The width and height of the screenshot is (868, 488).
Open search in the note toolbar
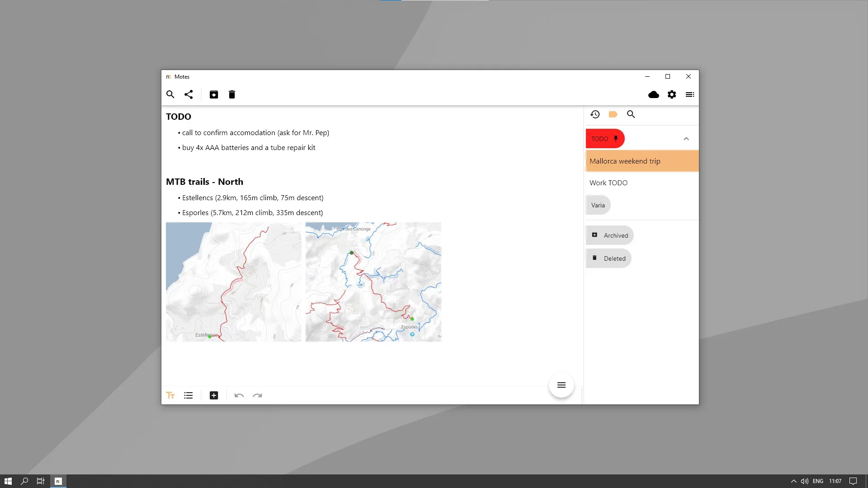click(x=170, y=94)
